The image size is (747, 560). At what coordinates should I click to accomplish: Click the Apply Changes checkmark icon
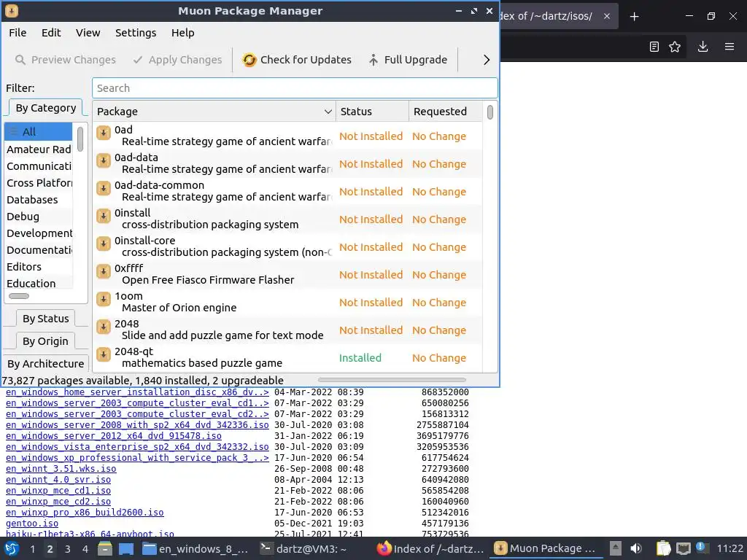(x=138, y=60)
